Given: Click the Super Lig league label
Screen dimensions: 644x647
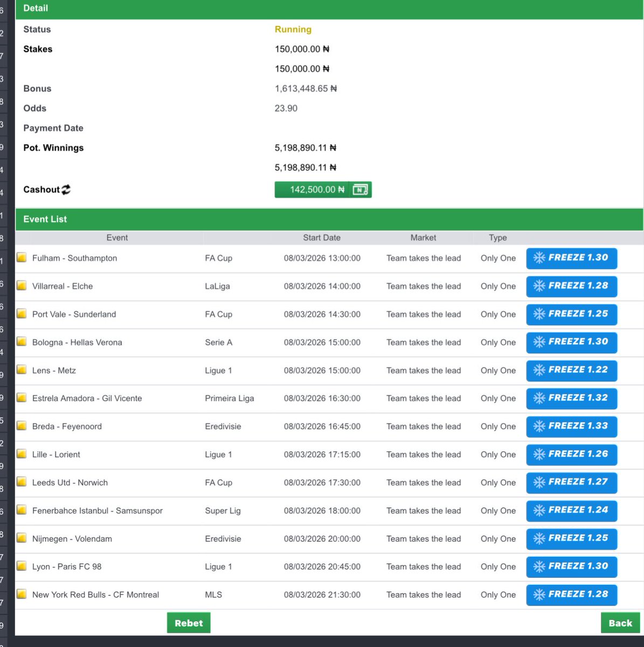Looking at the screenshot, I should pos(223,511).
